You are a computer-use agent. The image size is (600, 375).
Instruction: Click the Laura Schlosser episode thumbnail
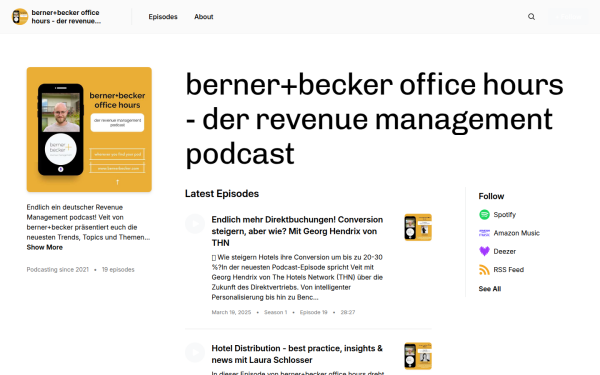(418, 356)
